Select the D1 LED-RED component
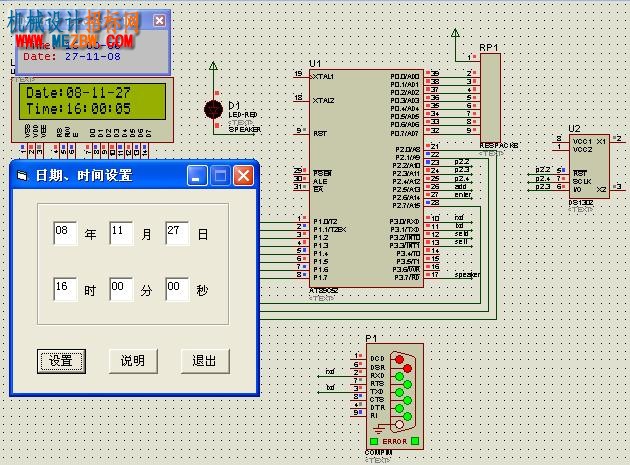The width and height of the screenshot is (630, 465). coord(213,109)
